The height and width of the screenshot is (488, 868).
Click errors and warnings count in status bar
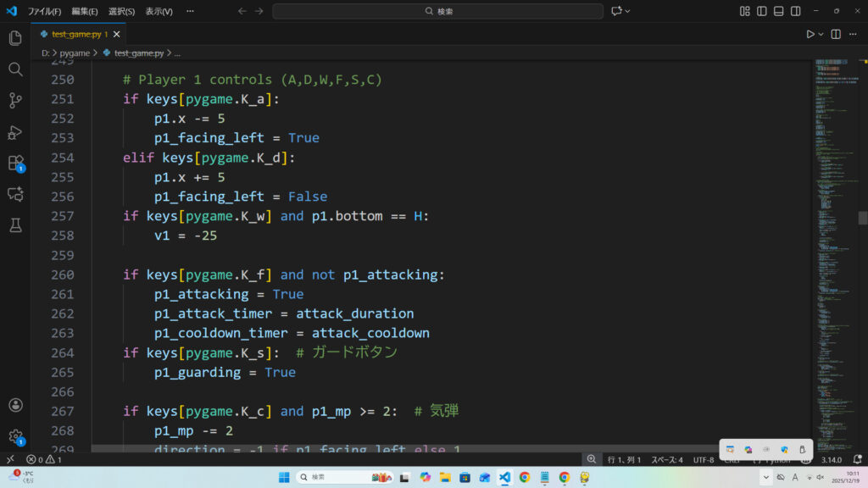point(43,459)
